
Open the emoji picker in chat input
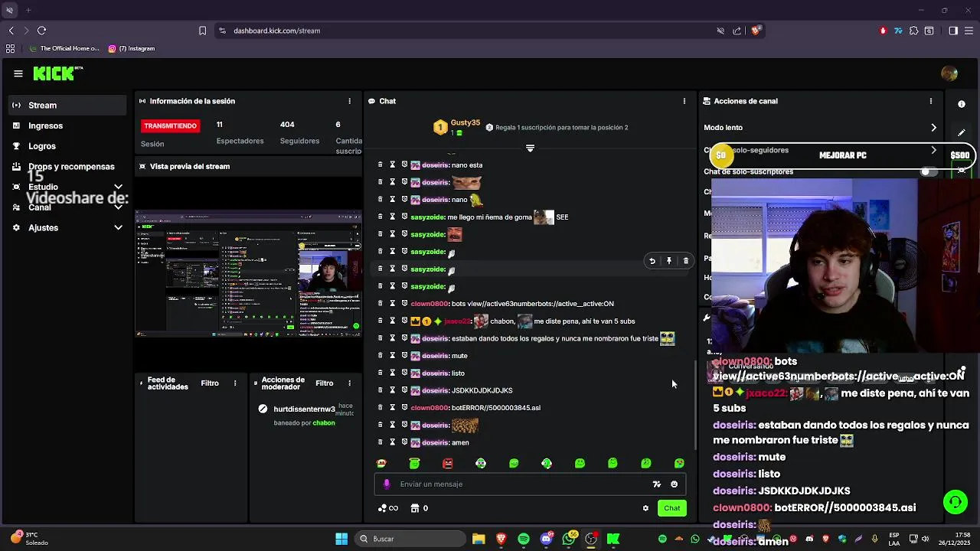click(x=675, y=484)
